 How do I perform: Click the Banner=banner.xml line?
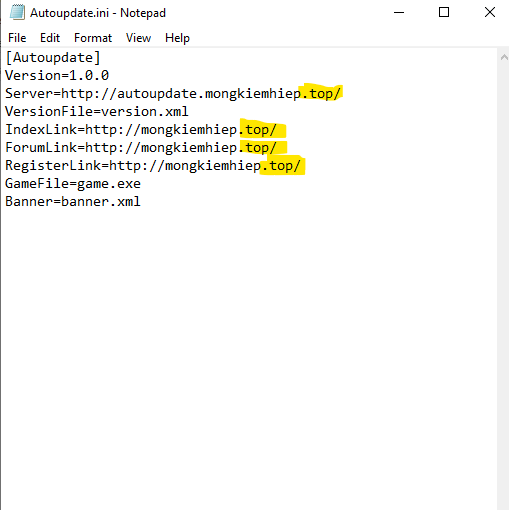point(73,202)
